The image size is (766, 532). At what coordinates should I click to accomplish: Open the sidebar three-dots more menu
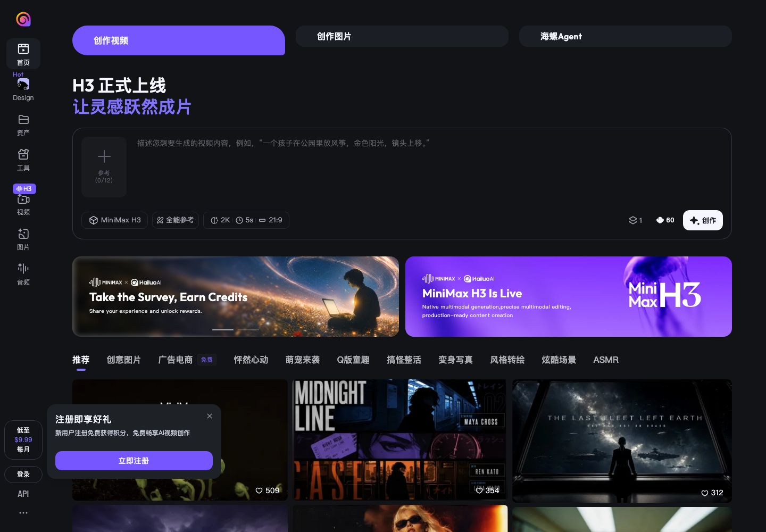pyautogui.click(x=23, y=513)
